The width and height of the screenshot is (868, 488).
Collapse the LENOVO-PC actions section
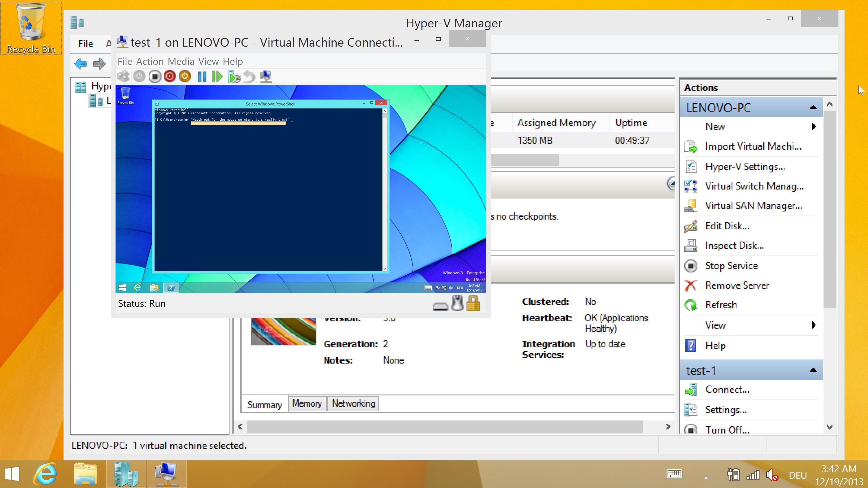(x=813, y=107)
